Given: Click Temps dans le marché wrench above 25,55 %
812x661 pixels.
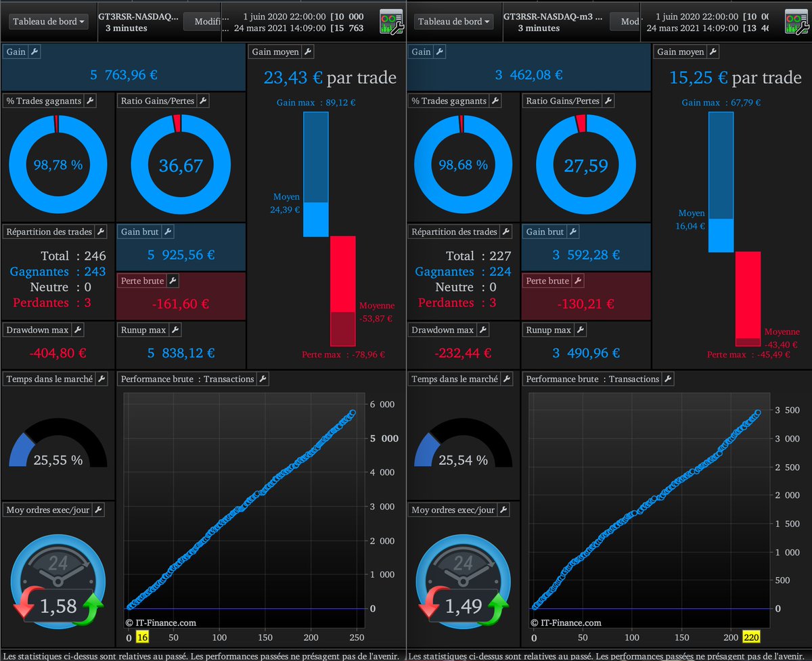Looking at the screenshot, I should [101, 379].
